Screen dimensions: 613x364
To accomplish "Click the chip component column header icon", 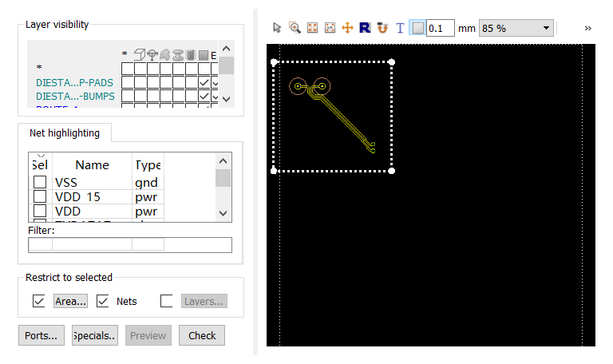I will coord(191,55).
